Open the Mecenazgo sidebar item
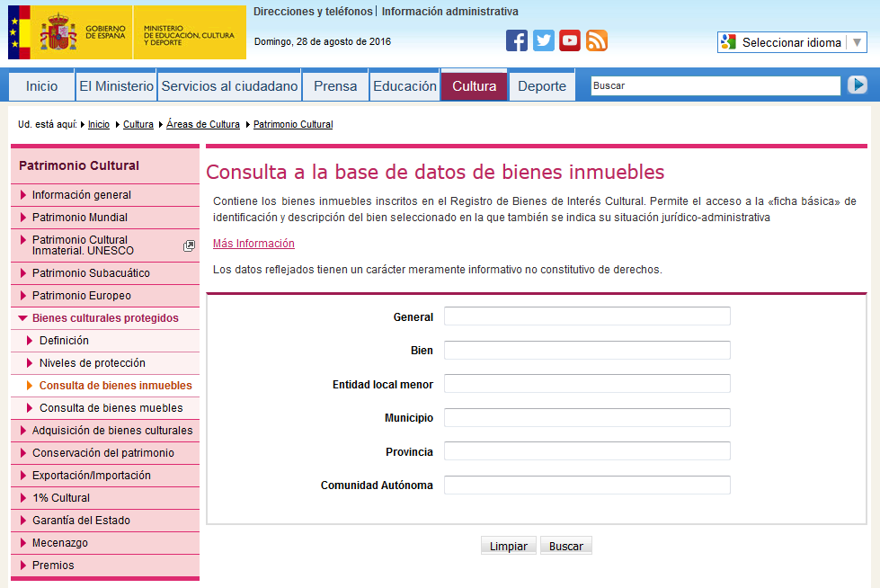 [105, 542]
